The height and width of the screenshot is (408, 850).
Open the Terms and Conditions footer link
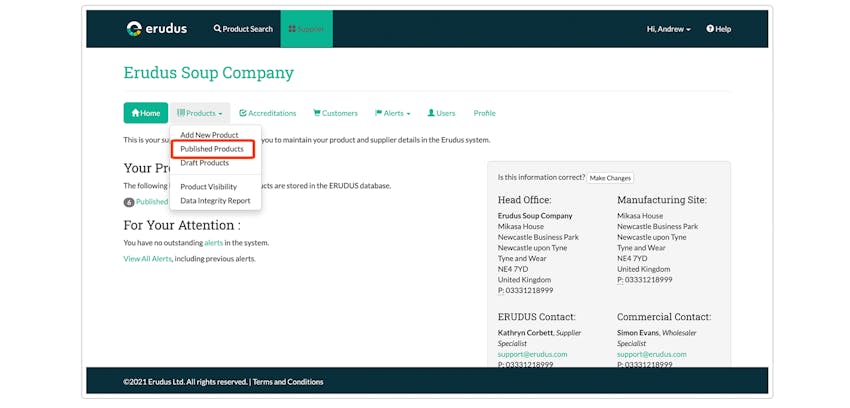point(288,382)
